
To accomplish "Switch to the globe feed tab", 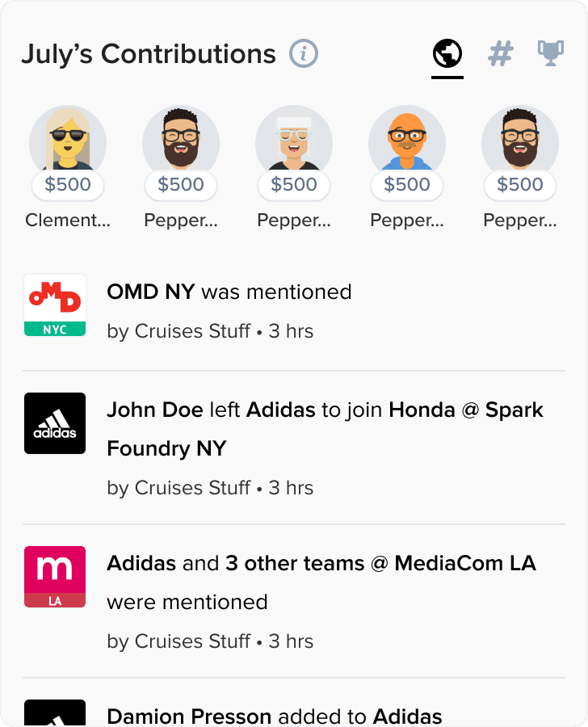I will 447,54.
